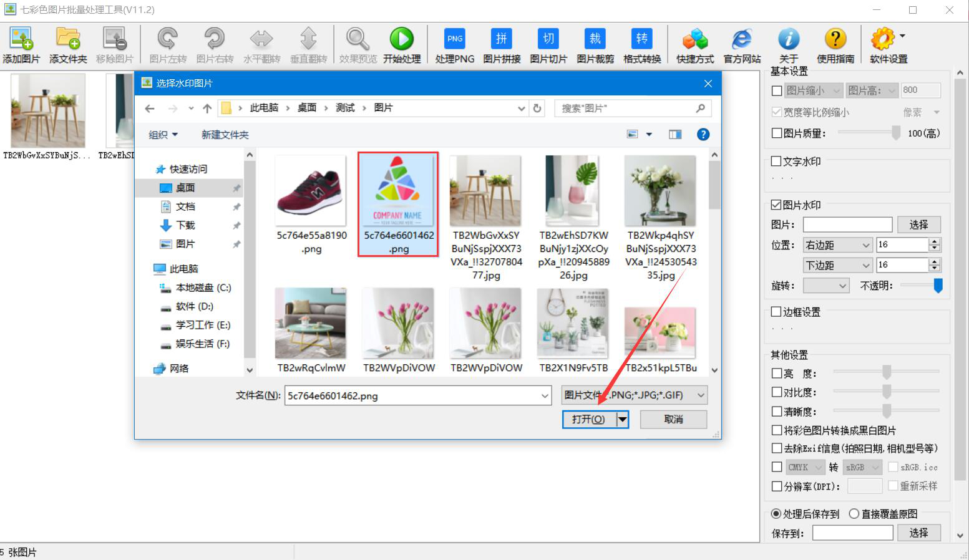Click 选择 next to 图片 watermark field
969x560 pixels.
click(918, 224)
